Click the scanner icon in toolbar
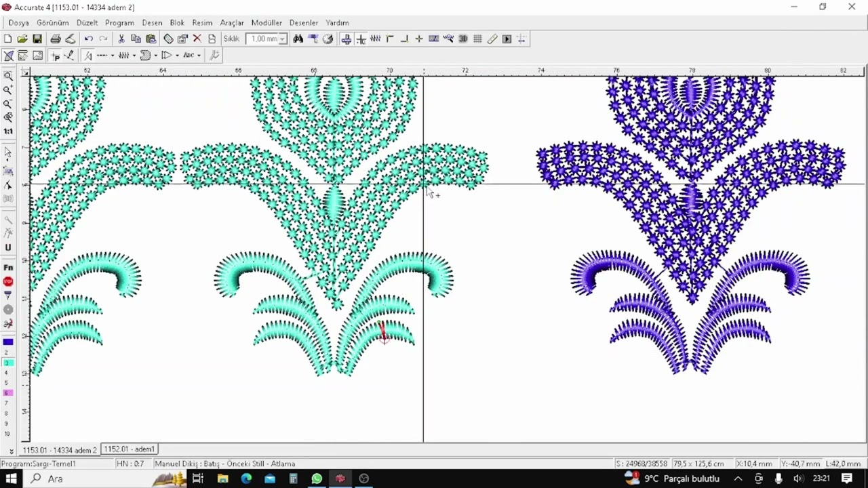 71,39
